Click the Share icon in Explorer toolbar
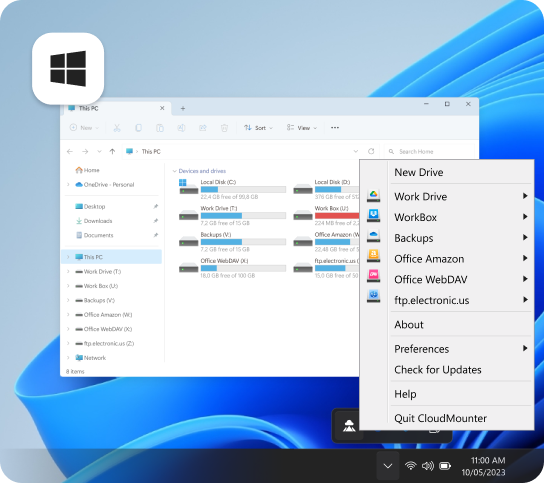The image size is (544, 483). pyautogui.click(x=203, y=128)
